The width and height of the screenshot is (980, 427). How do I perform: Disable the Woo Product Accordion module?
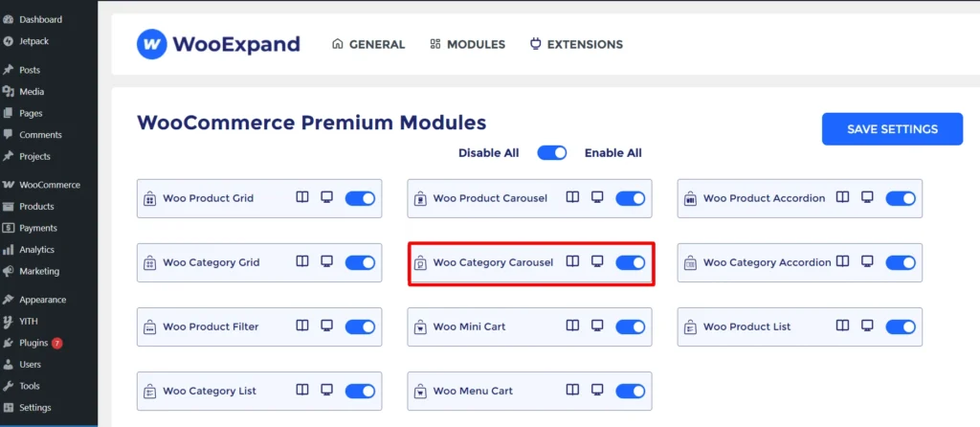[901, 198]
